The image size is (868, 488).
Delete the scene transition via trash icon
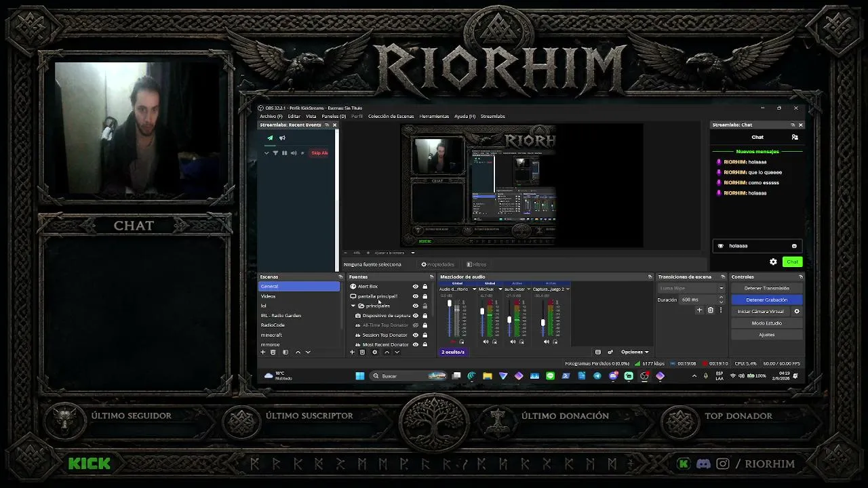tap(710, 310)
